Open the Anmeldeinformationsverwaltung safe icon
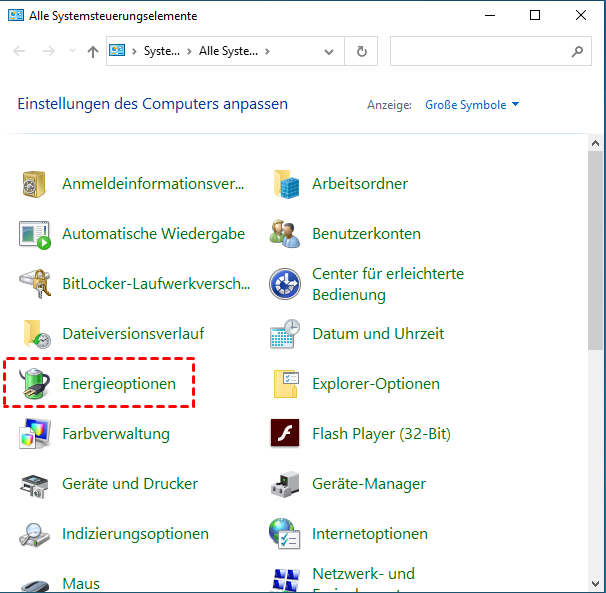 [34, 184]
